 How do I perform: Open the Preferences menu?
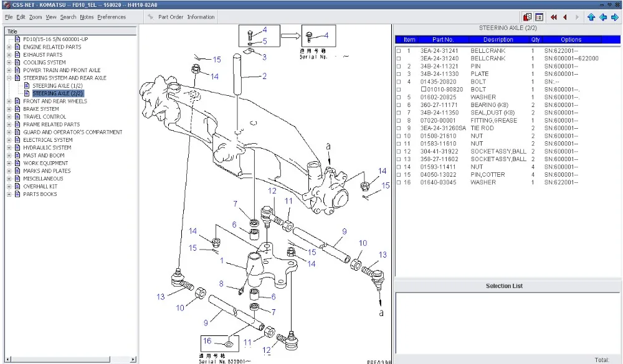coord(112,17)
